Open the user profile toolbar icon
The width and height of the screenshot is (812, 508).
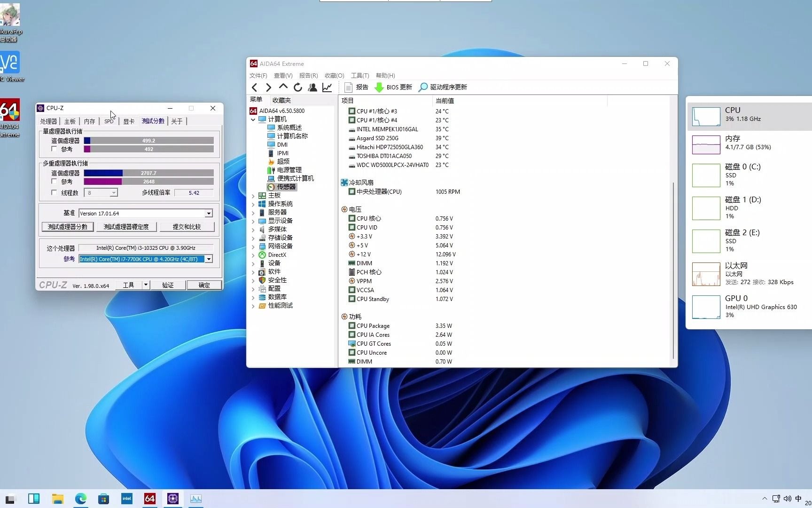pos(312,87)
